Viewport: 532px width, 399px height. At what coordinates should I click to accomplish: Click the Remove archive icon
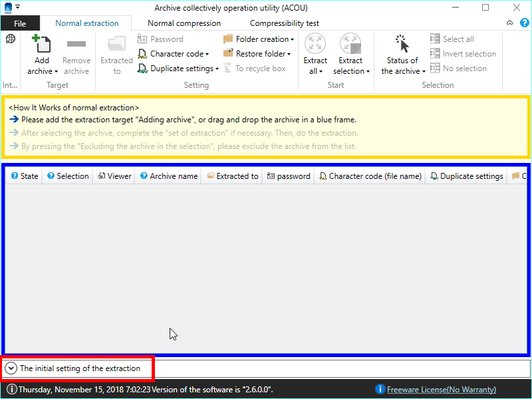coord(76,45)
